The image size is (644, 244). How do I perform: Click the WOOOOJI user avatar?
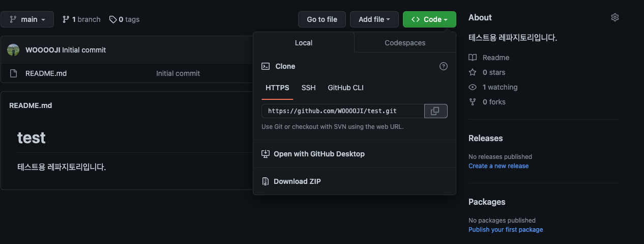click(x=13, y=50)
